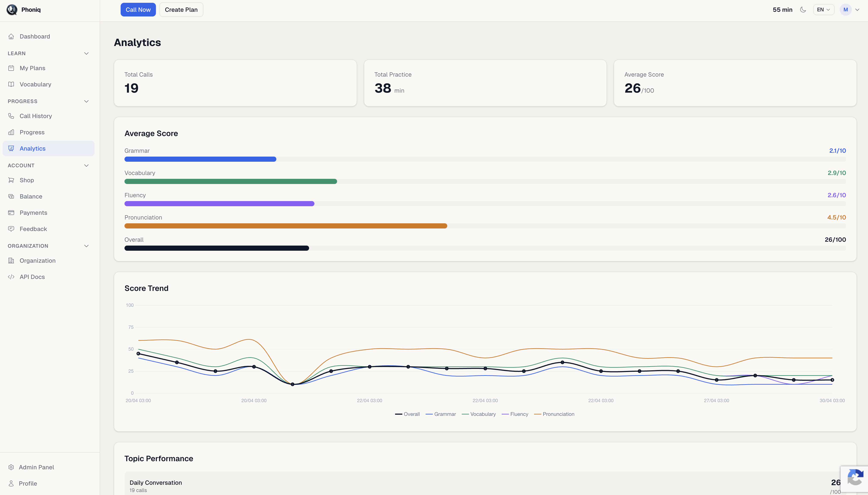Click the Fluency score progress bar
868x495 pixels.
tap(485, 204)
